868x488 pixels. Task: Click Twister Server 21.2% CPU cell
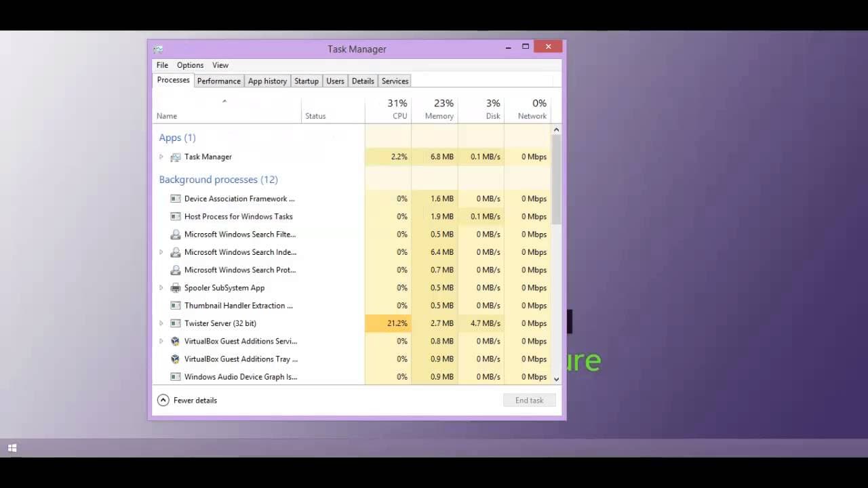[x=388, y=323]
